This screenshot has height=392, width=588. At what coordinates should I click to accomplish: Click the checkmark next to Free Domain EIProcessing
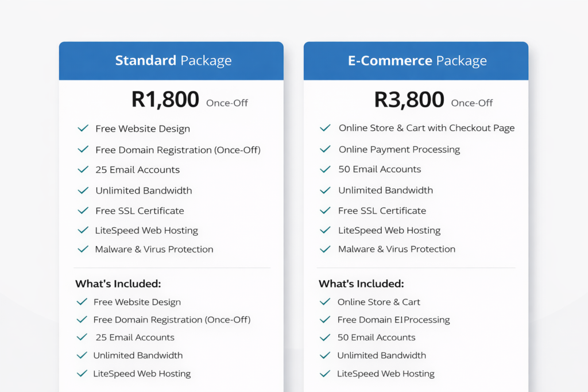pyautogui.click(x=325, y=320)
